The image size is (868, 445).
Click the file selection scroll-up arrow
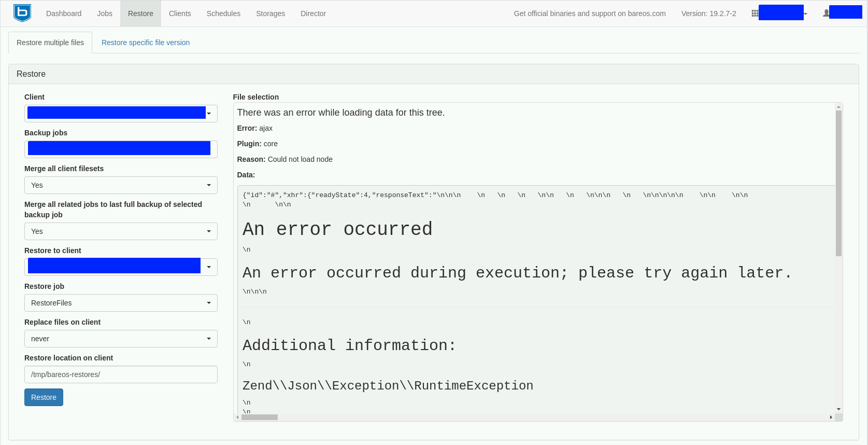838,107
